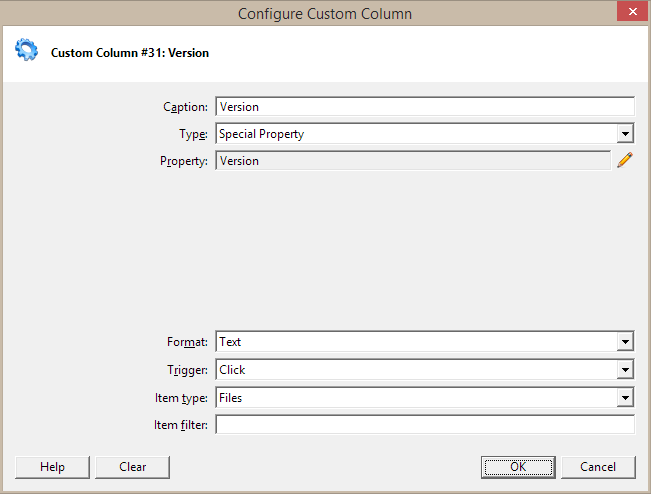Image resolution: width=651 pixels, height=494 pixels.
Task: Click the Clear button
Action: [132, 467]
